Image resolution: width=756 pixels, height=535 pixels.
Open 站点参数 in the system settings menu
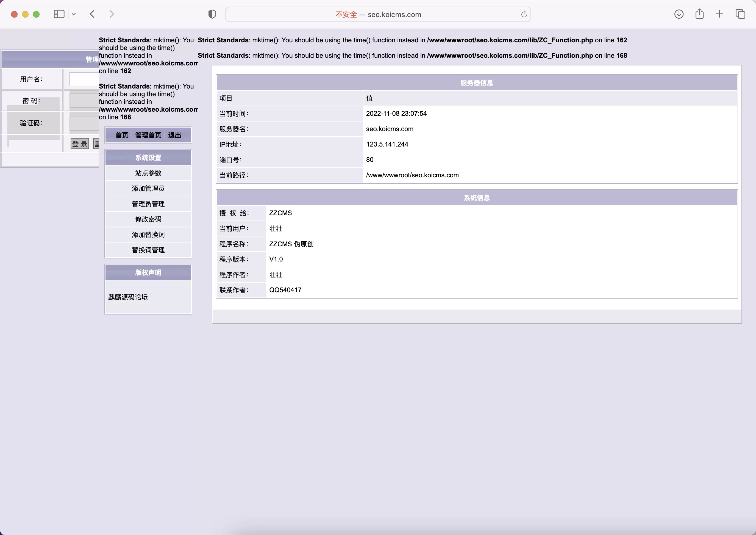point(148,173)
